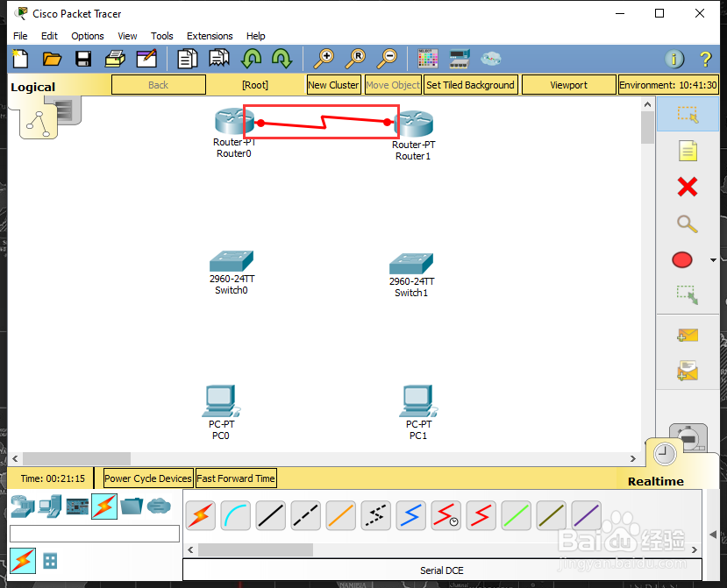727x588 pixels.
Task: Click Power Cycle Devices button
Action: tap(148, 478)
